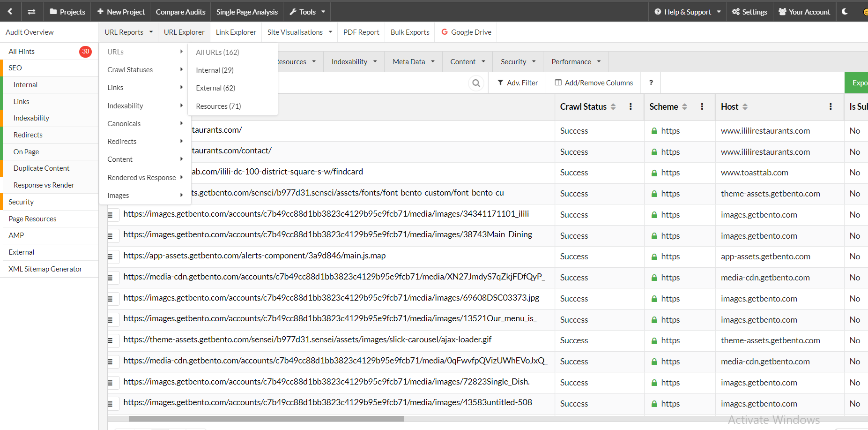The image size is (868, 430).
Task: Expand Links submenu arrow item
Action: click(x=145, y=88)
